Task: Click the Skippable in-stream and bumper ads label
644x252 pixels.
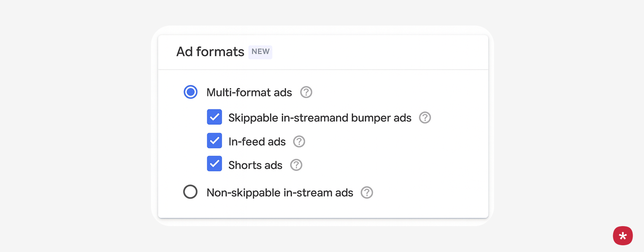Action: pyautogui.click(x=320, y=118)
